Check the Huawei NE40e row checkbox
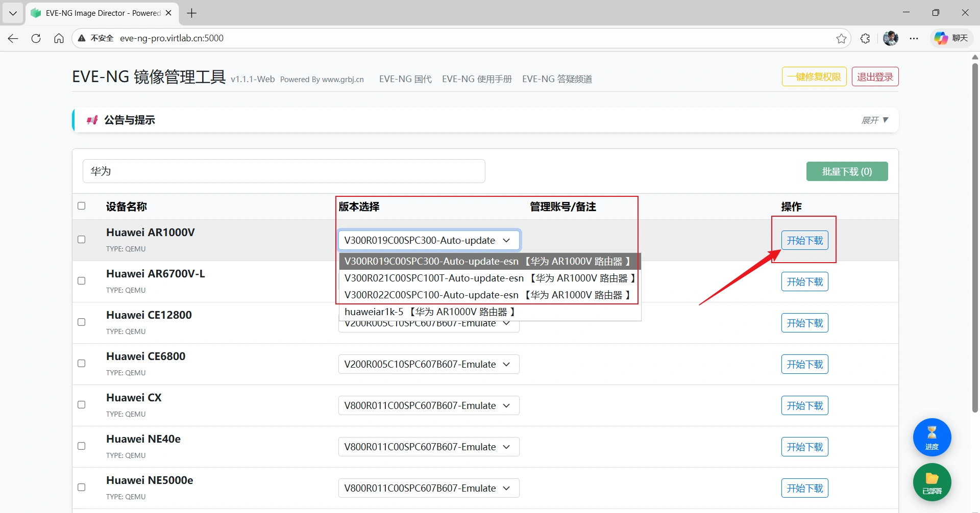The width and height of the screenshot is (980, 513). [81, 446]
